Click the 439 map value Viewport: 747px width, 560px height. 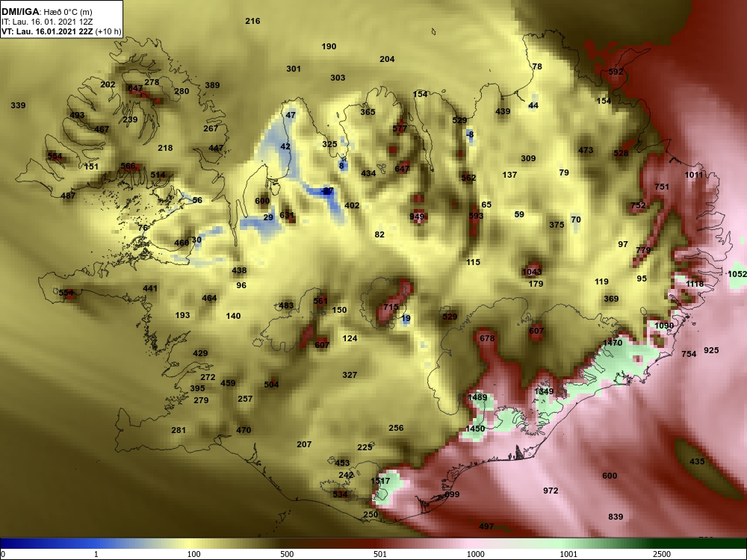point(503,111)
